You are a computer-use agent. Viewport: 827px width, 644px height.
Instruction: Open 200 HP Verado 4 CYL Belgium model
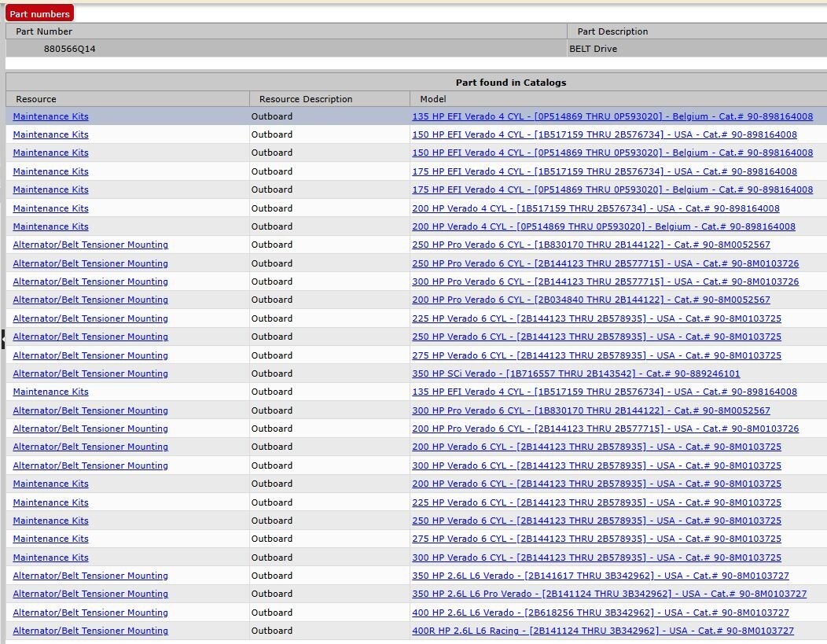(604, 226)
